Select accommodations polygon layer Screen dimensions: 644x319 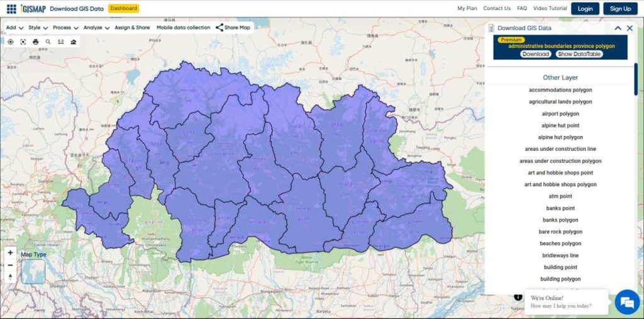[x=560, y=90]
